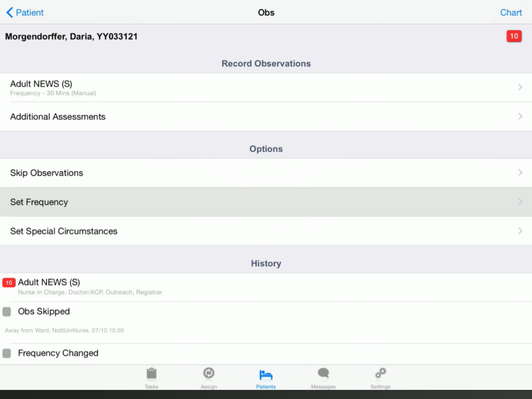Open Messages speech bubble icon
This screenshot has height=399, width=532.
[x=323, y=374]
